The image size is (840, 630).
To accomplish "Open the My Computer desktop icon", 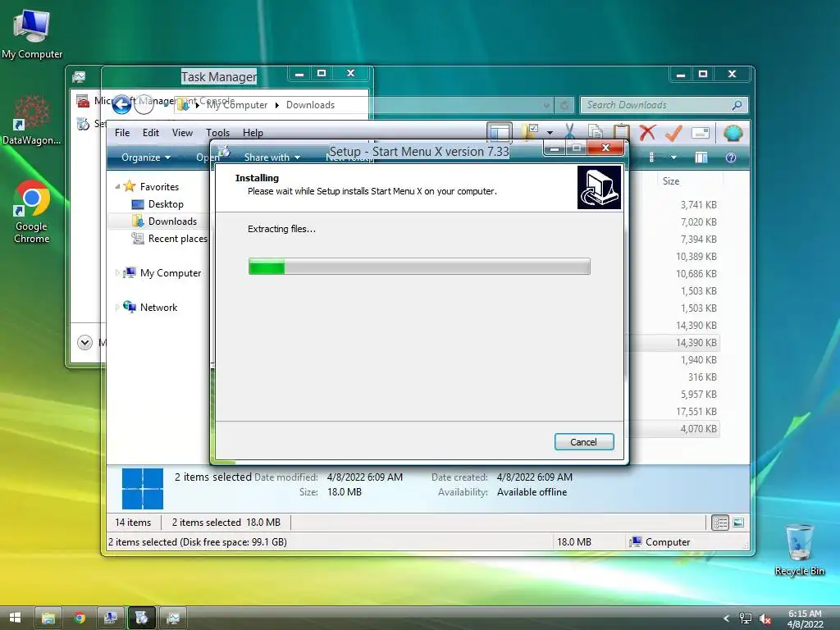I will pyautogui.click(x=32, y=33).
